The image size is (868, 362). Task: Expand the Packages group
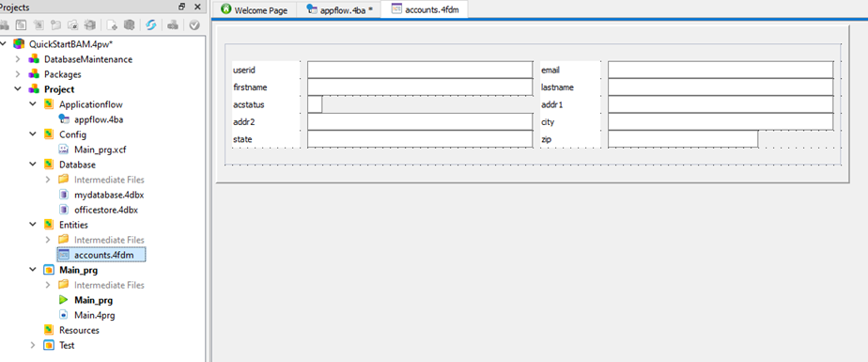point(18,73)
